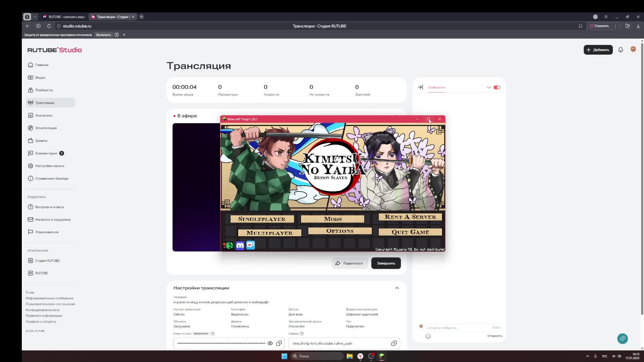Click the chat message input field

[x=458, y=327]
